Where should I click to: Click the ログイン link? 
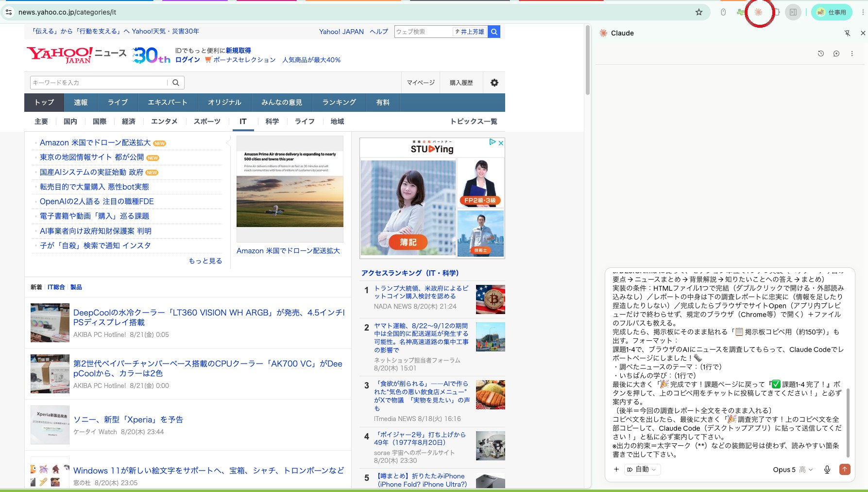point(187,60)
